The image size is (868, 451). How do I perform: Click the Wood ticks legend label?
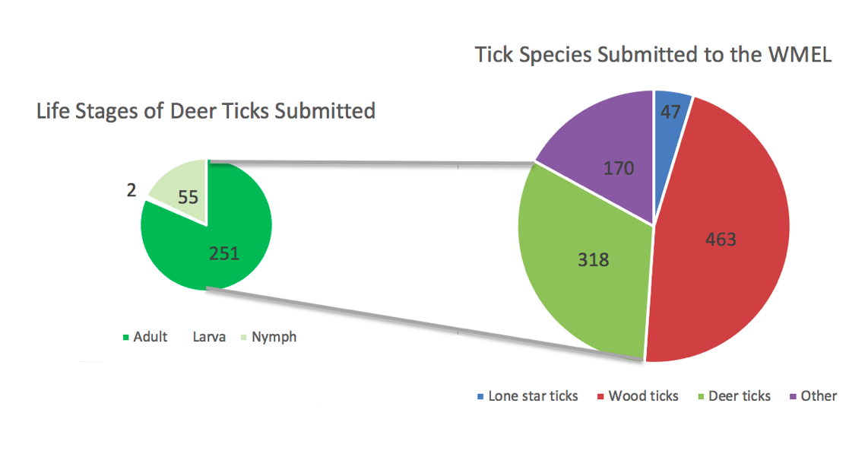pyautogui.click(x=643, y=396)
